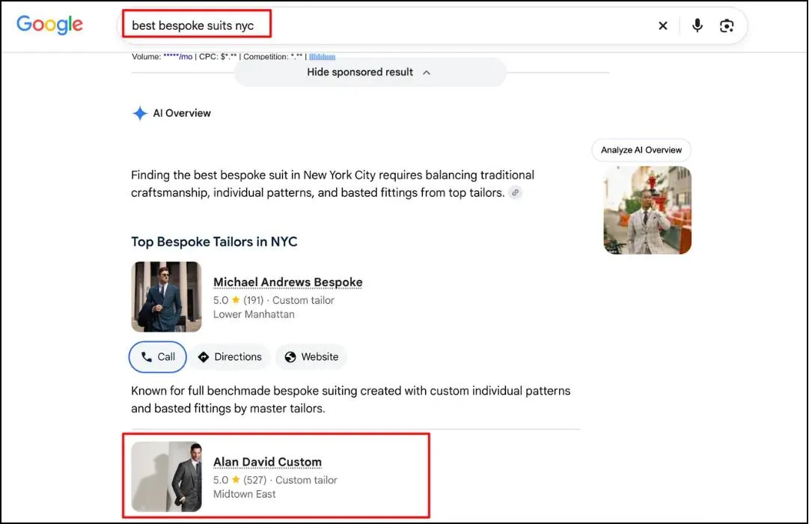The height and width of the screenshot is (524, 812).
Task: Open the Google logo homepage link
Action: coord(49,25)
